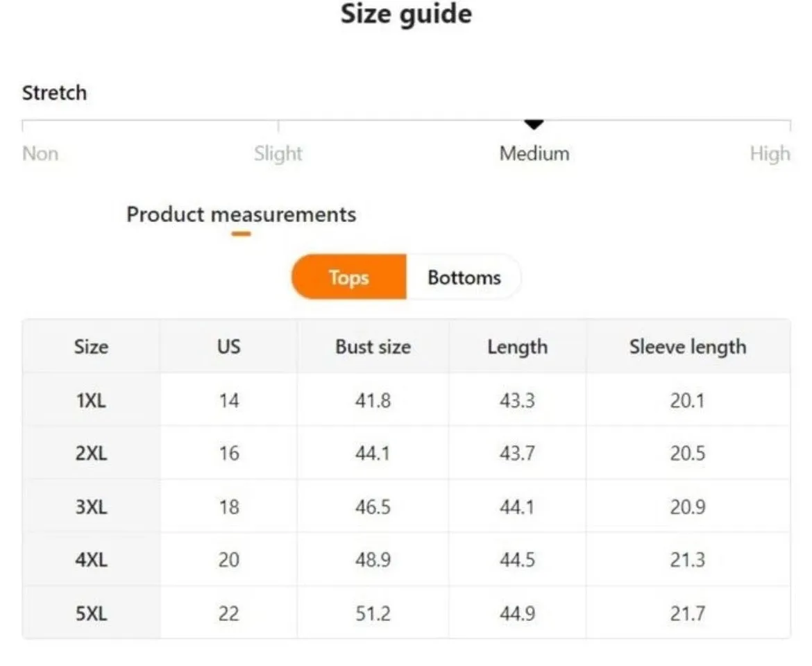Image resolution: width=812 pixels, height=666 pixels.
Task: Select the 3XL size row
Action: tap(407, 506)
